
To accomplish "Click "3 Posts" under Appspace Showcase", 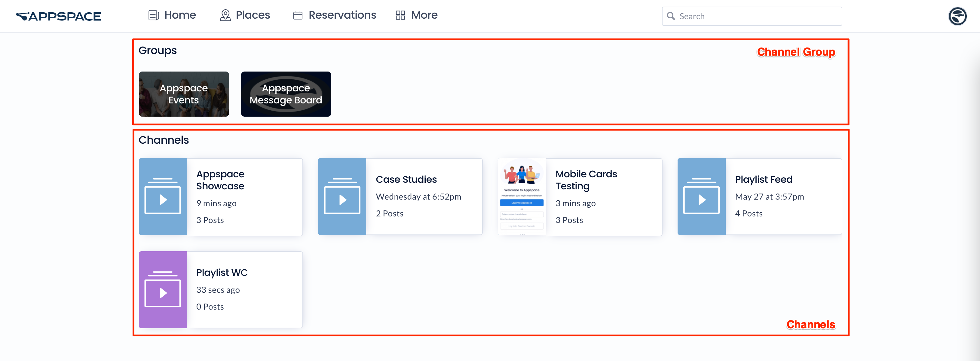I will click(210, 220).
